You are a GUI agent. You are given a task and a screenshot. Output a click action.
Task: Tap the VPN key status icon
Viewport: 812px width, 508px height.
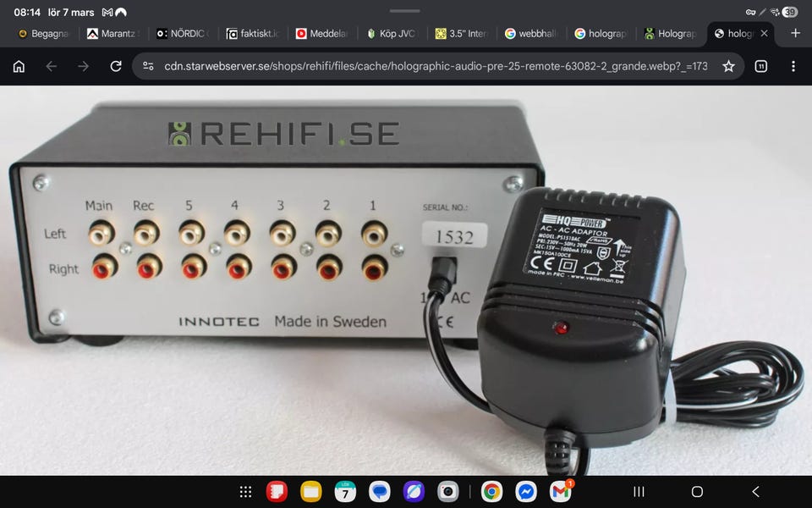point(750,12)
